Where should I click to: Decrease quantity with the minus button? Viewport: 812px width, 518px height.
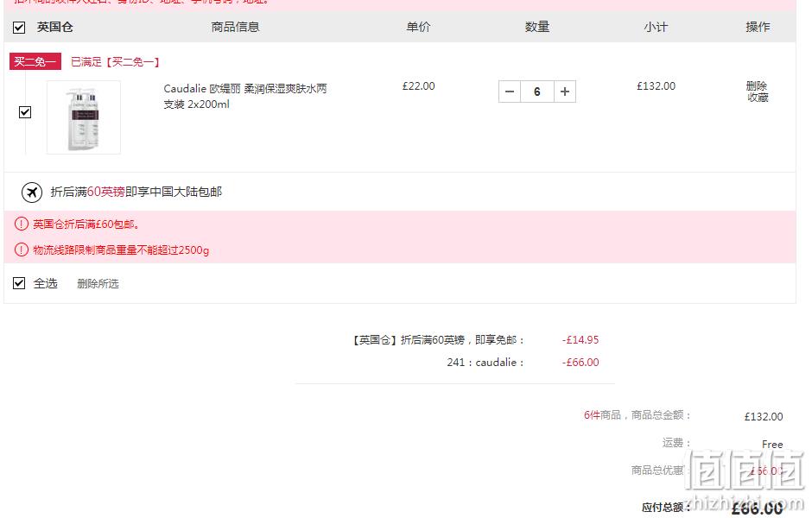point(510,92)
